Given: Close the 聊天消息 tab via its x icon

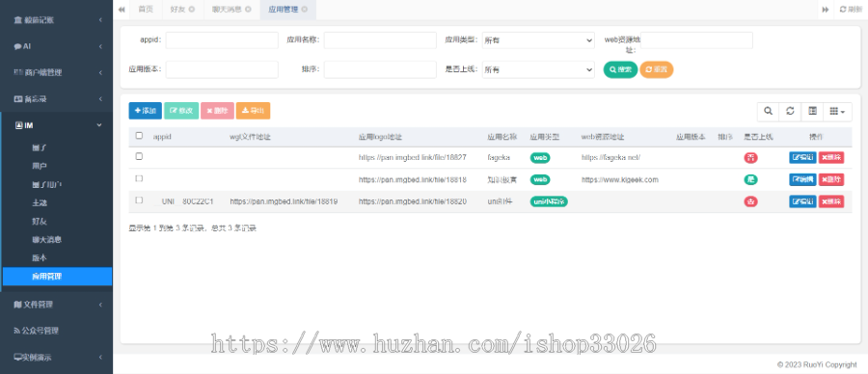Looking at the screenshot, I should coord(248,10).
